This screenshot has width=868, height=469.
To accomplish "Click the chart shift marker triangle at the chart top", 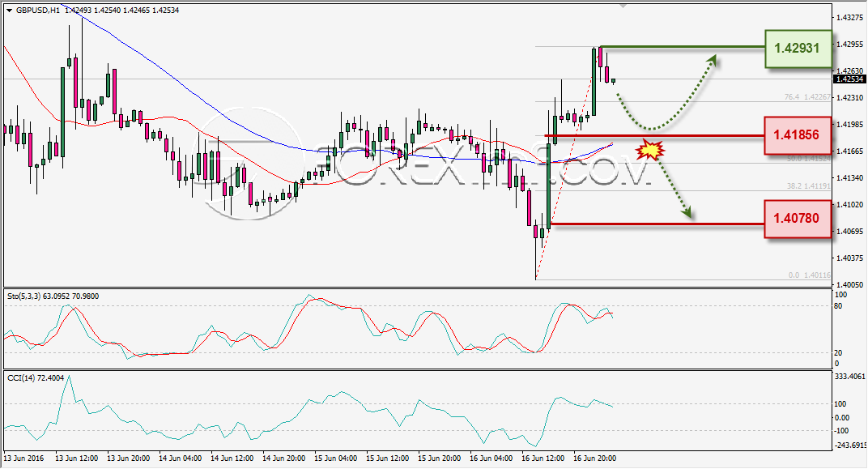I will (623, 6).
